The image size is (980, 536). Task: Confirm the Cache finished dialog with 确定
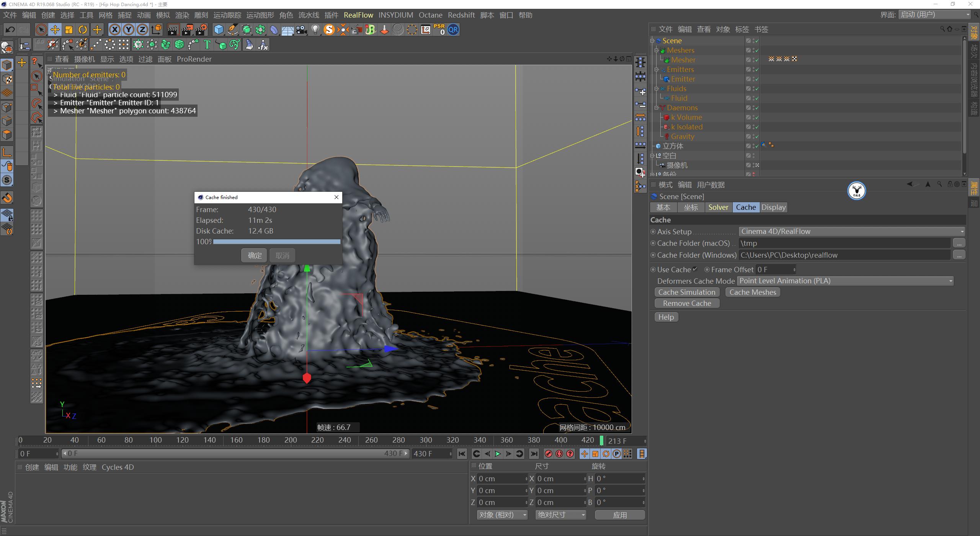254,255
